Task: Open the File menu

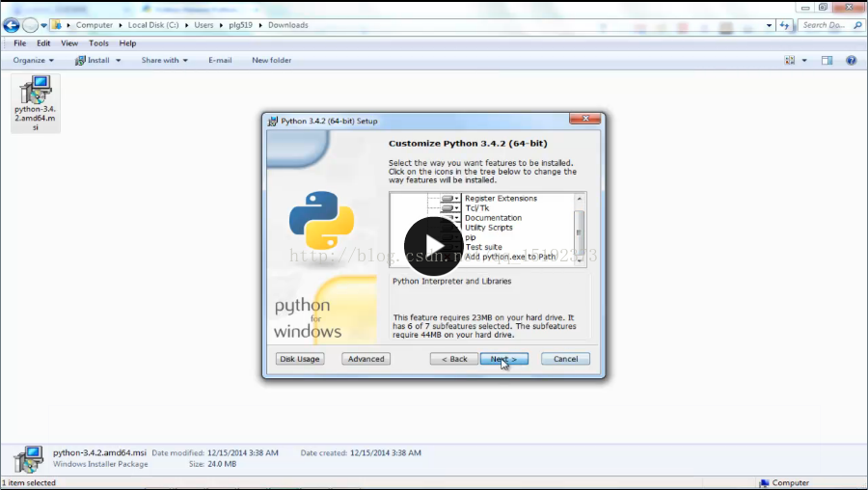Action: coord(20,43)
